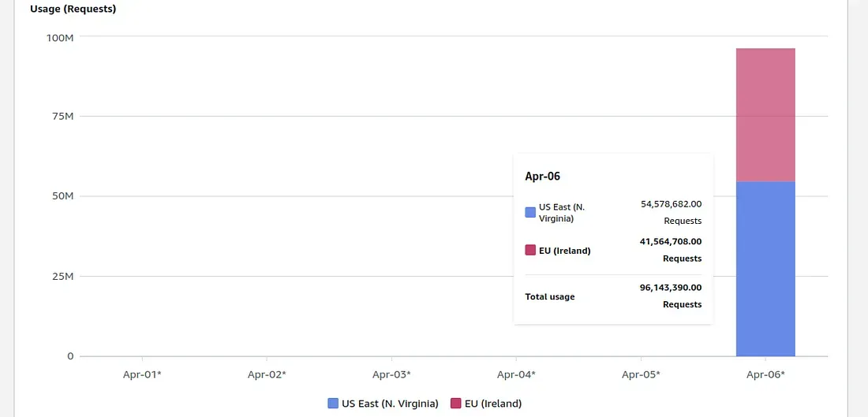Click the blue US East legend swatch

click(x=333, y=403)
